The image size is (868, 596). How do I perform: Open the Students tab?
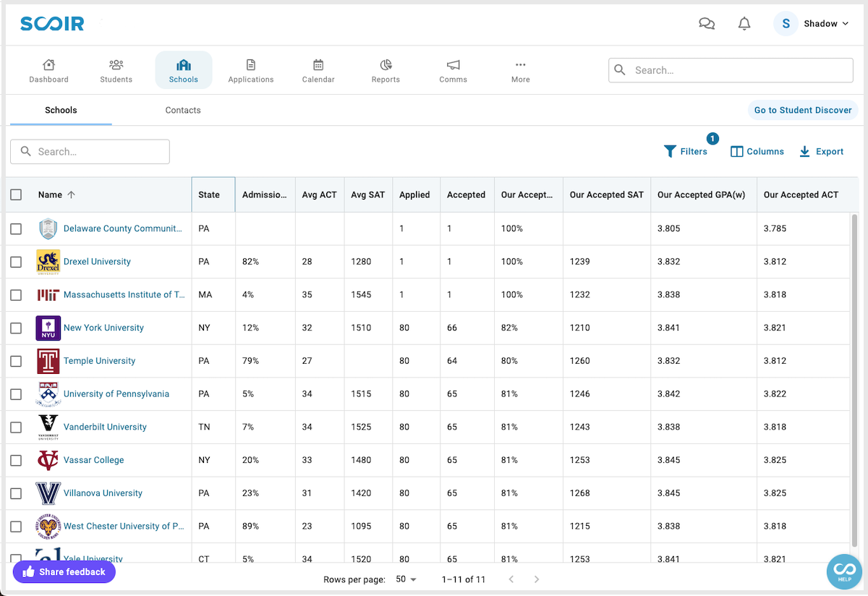[116, 71]
